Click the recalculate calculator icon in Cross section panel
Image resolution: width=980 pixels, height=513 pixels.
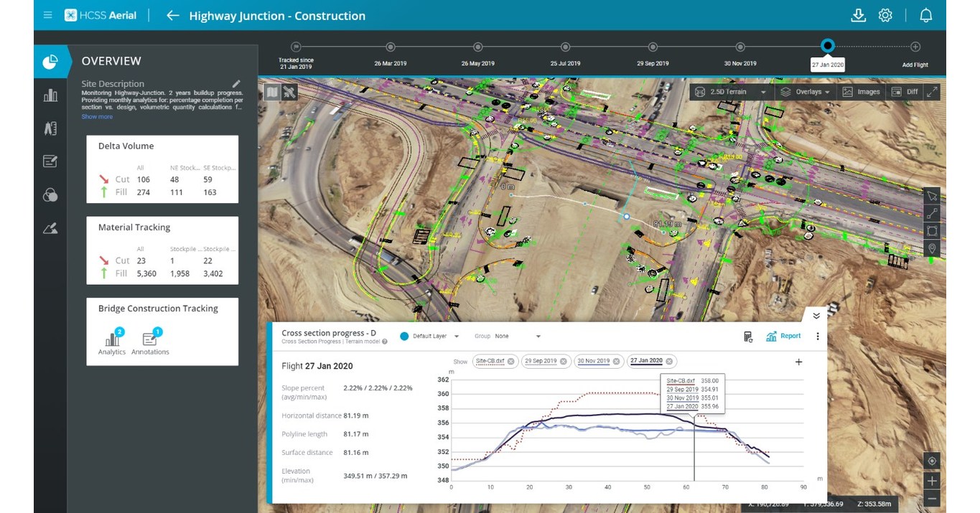pos(748,336)
